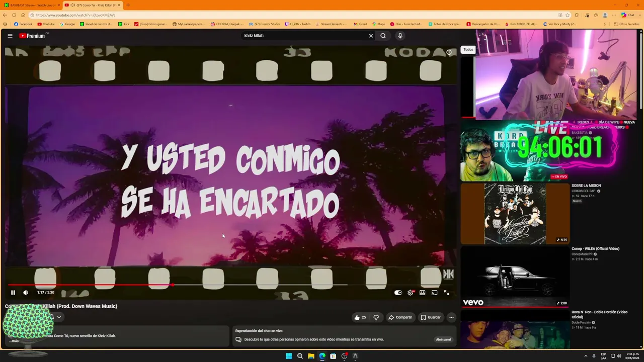Click the browser address bar URL

point(75,15)
